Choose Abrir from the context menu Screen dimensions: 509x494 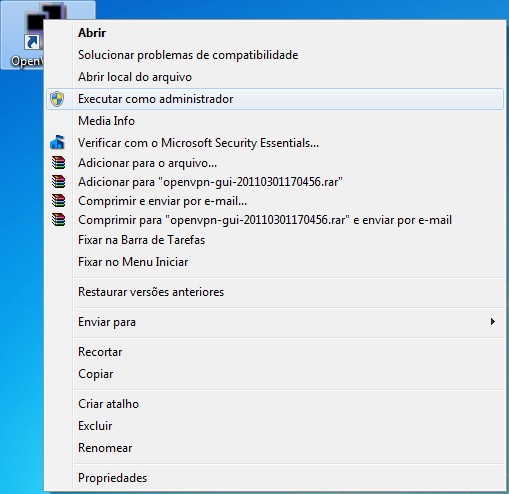coord(275,33)
